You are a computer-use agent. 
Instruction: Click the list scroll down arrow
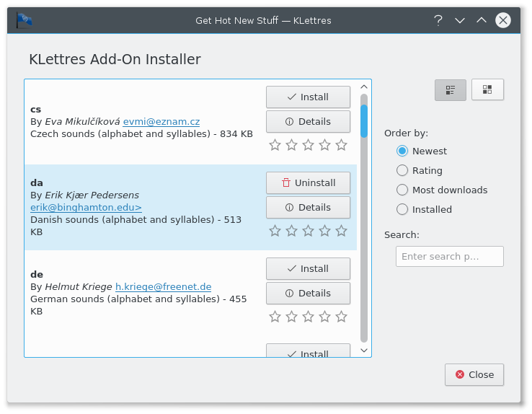[364, 351]
